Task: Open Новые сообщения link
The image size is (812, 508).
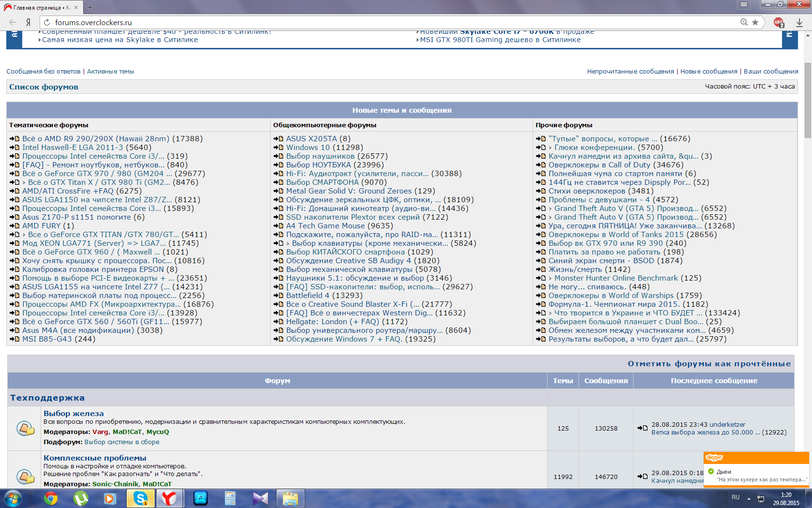Action: pyautogui.click(x=709, y=72)
